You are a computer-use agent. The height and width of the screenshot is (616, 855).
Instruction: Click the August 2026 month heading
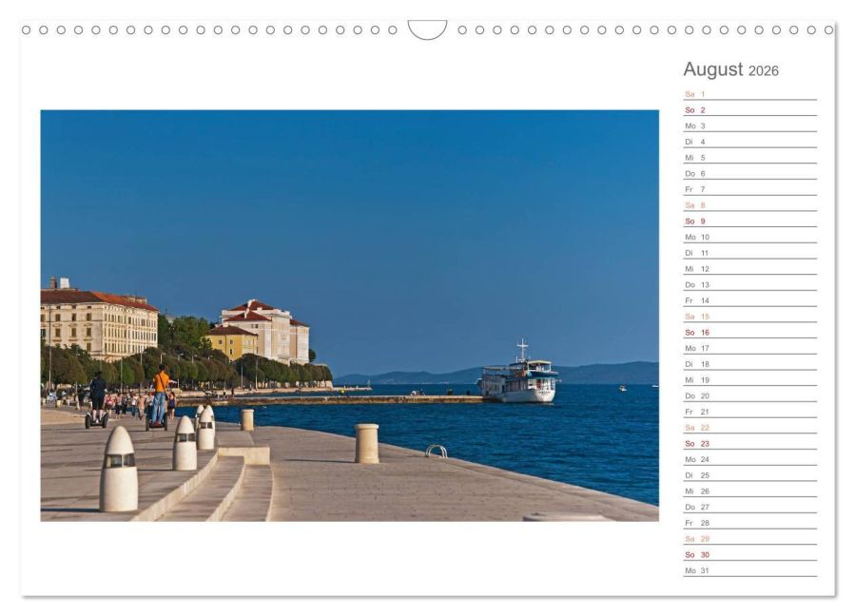tap(730, 70)
